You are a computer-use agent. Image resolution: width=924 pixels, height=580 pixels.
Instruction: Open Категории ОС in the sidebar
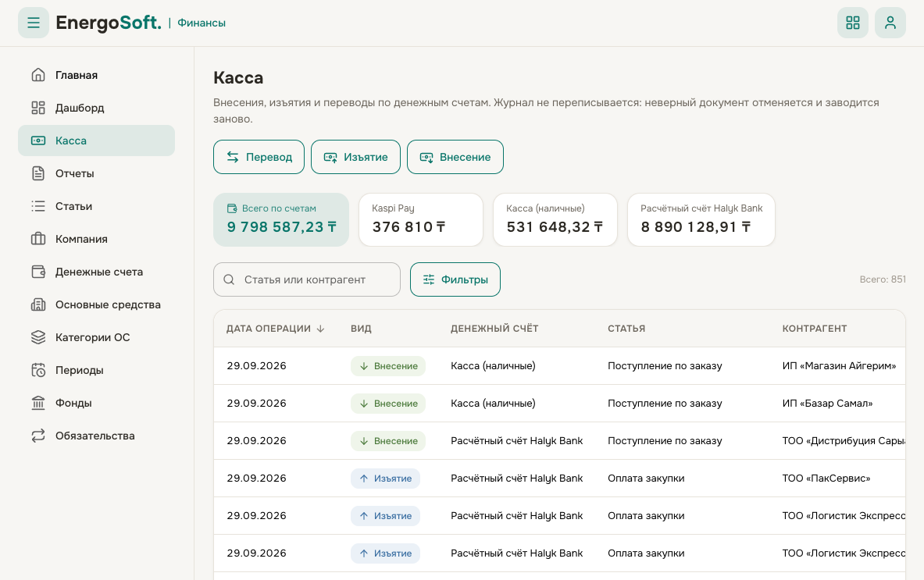pos(97,337)
